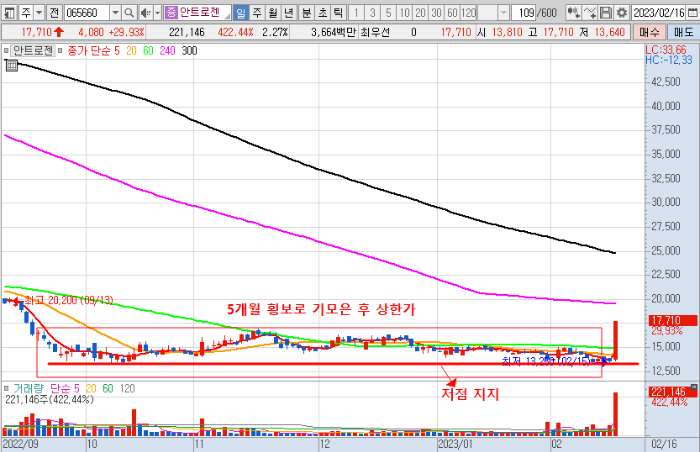This screenshot has height=452, width=700.
Task: Click the candle count field 109
Action: (526, 13)
